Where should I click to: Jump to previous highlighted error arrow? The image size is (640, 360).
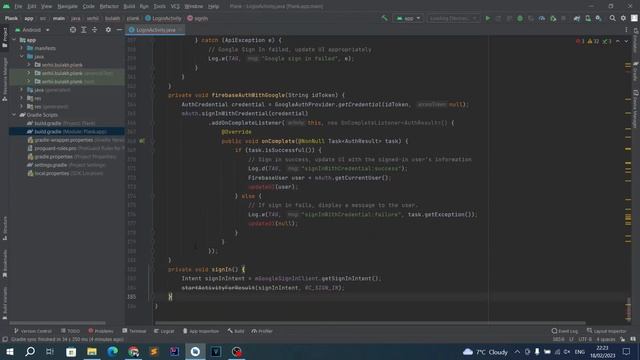coord(618,41)
